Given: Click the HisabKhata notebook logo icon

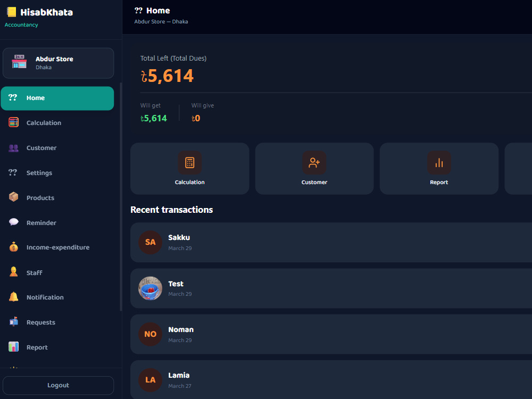Looking at the screenshot, I should coord(12,12).
